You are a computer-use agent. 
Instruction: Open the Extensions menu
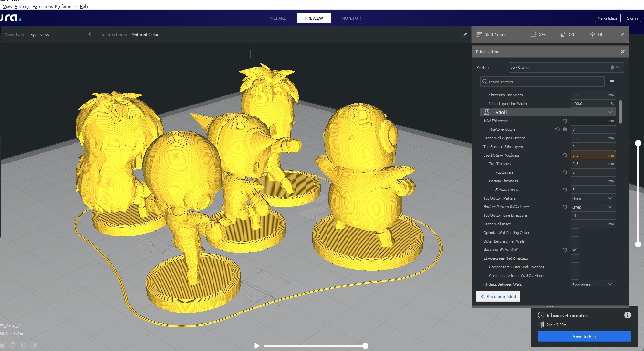tap(42, 6)
